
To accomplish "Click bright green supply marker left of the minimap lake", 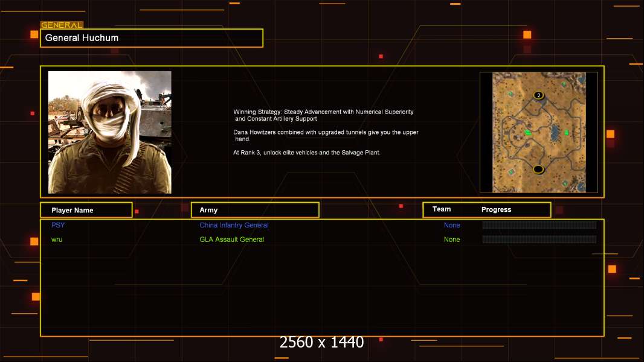I will point(528,132).
